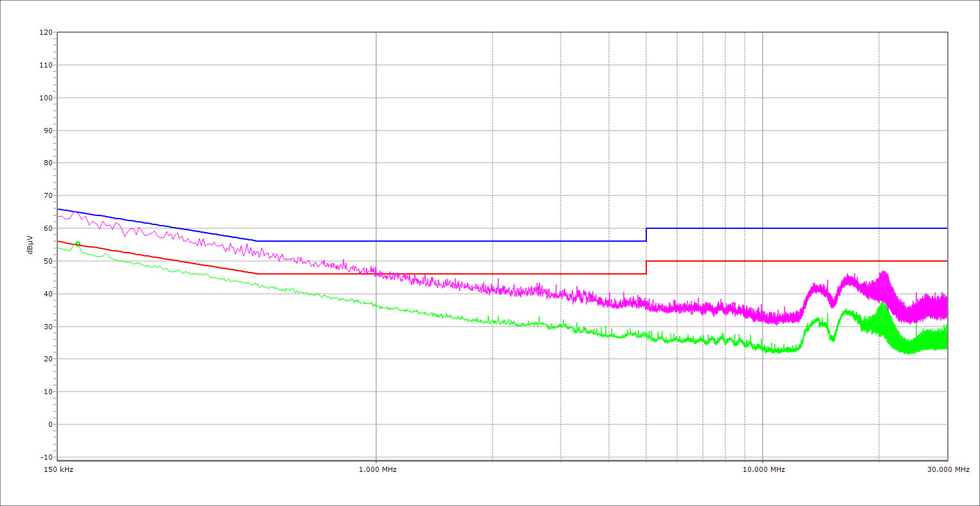Click the green circle marker on the trace

click(x=78, y=244)
